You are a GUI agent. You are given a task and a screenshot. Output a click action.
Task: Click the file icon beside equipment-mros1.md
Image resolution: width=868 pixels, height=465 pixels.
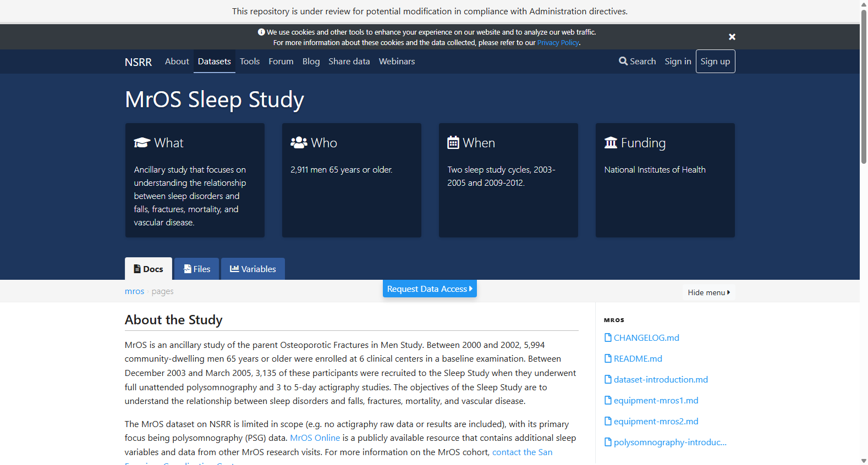(608, 400)
